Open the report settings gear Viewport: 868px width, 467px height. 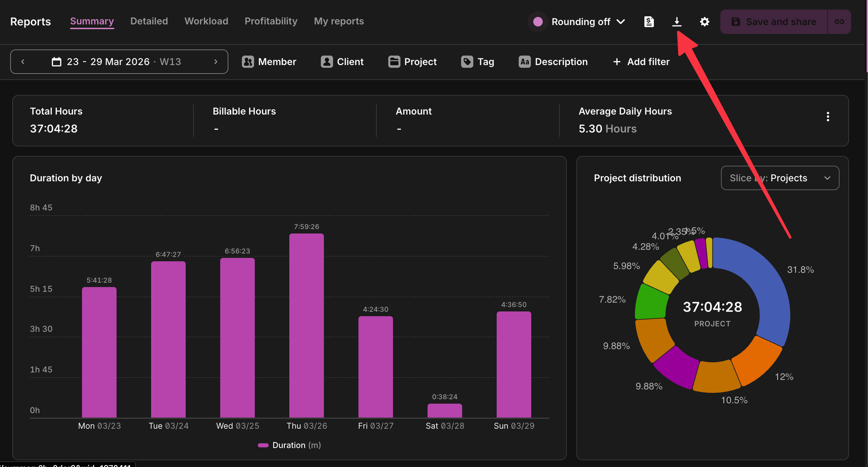(704, 22)
